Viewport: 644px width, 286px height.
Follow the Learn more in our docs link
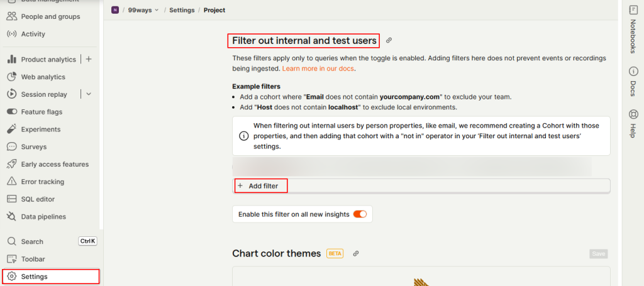318,69
